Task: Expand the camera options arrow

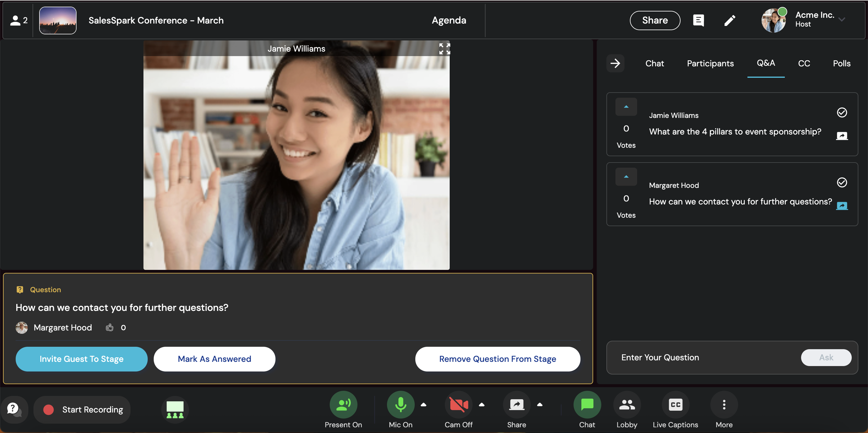Action: tap(482, 405)
